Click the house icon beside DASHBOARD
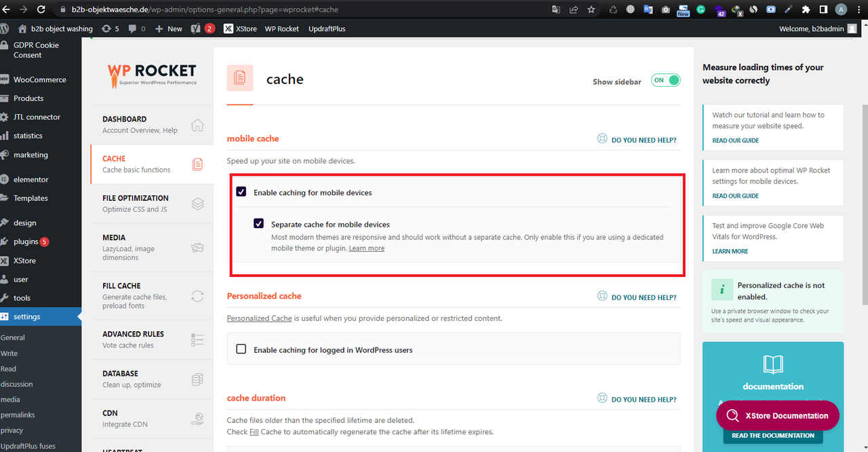 197,125
